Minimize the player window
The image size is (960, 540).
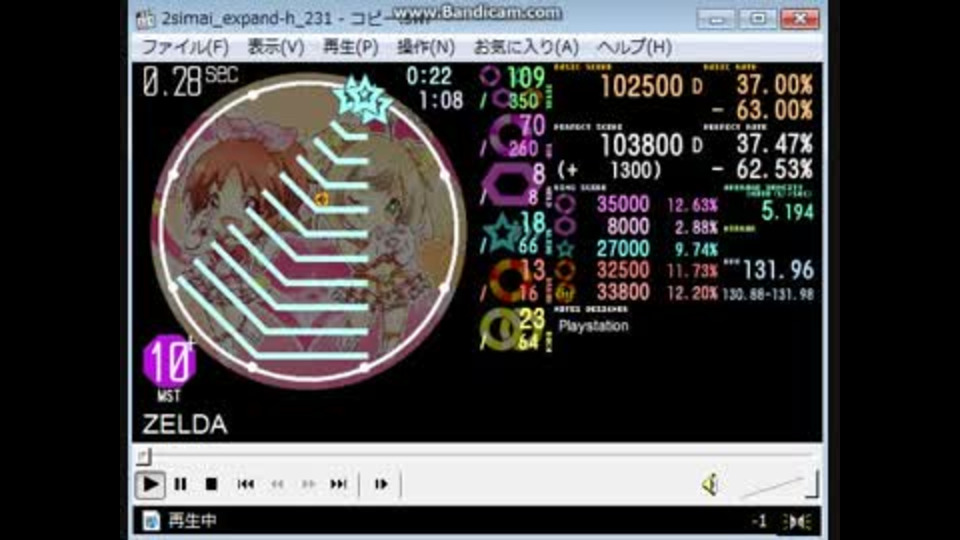(715, 19)
